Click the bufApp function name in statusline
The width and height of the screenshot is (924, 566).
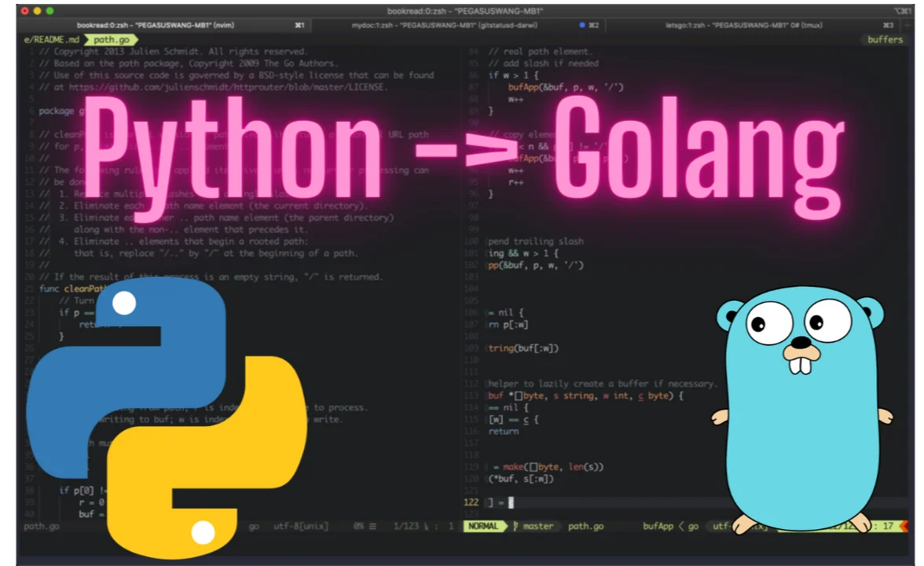[x=658, y=526]
